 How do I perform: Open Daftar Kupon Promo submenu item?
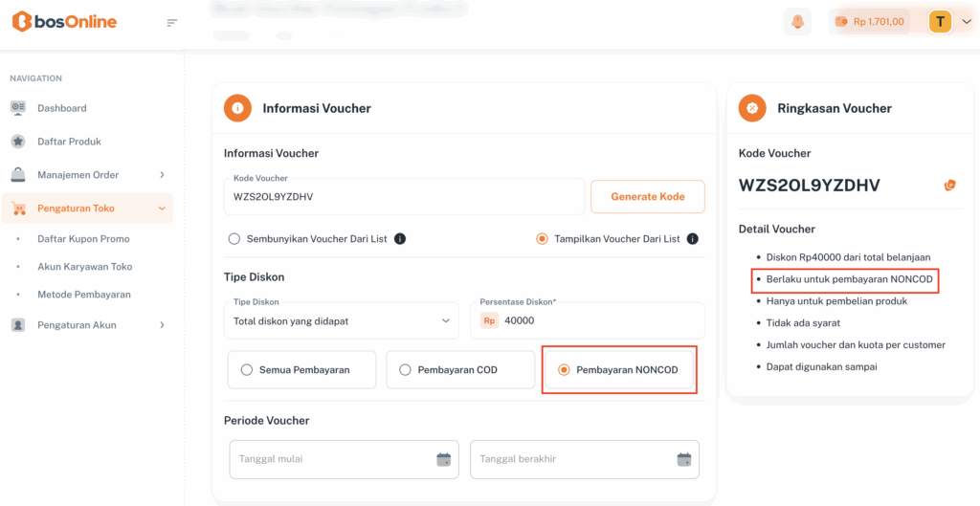[x=83, y=239]
